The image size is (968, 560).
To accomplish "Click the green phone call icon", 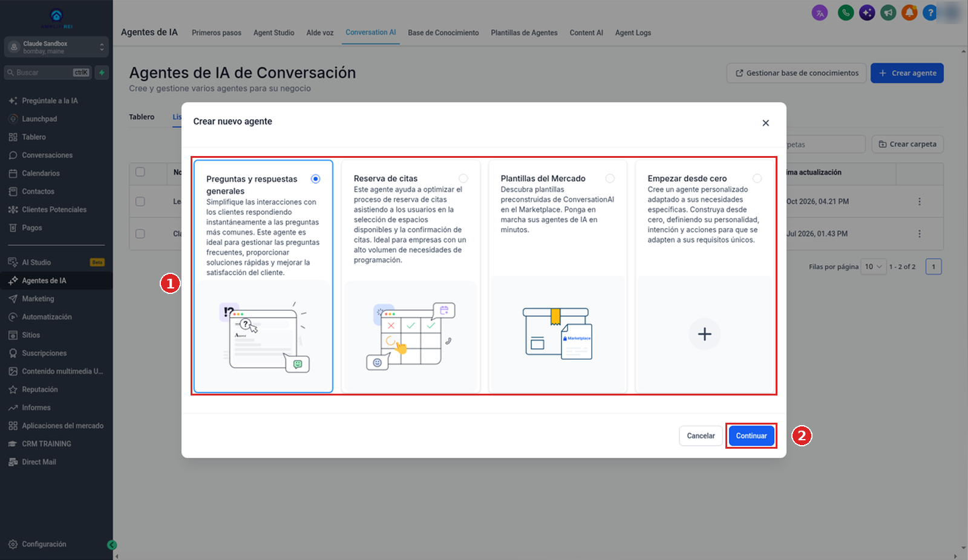I will click(x=846, y=13).
